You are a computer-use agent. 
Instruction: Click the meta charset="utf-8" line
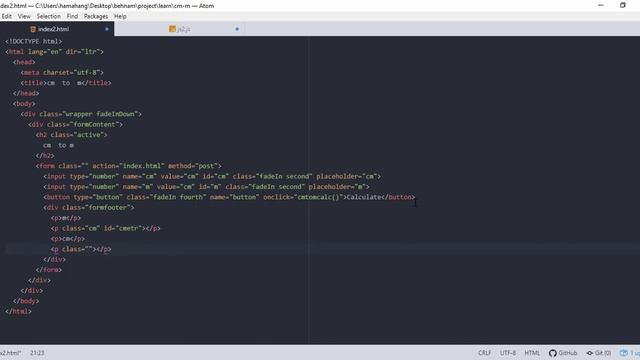tap(62, 73)
